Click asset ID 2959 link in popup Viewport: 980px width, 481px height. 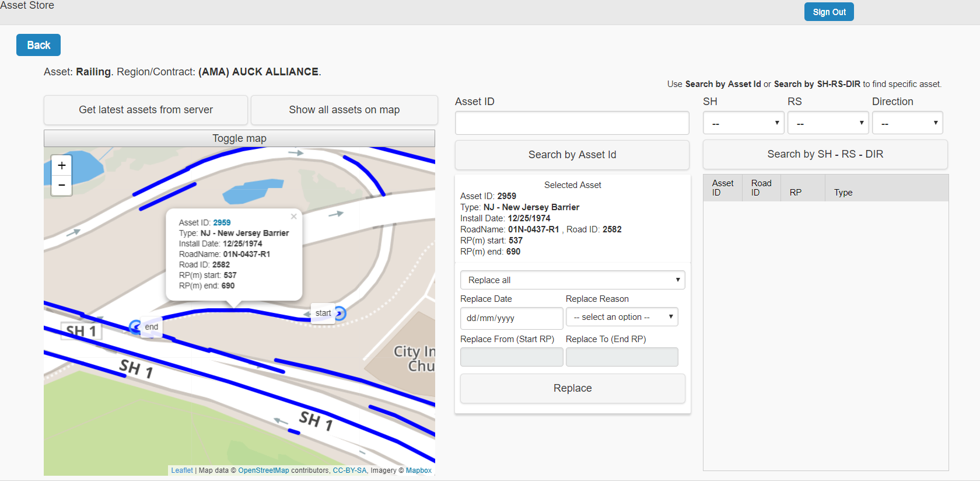tap(222, 222)
